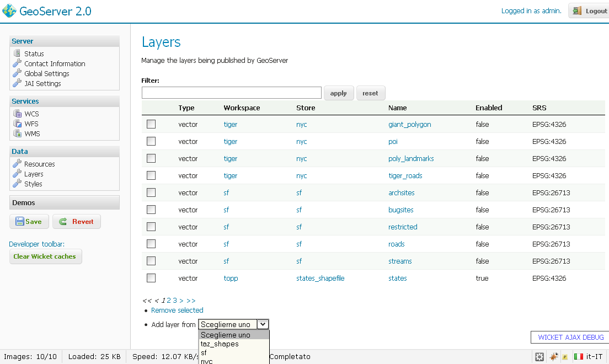
Task: Click the gear icon in status bar
Action: [539, 357]
